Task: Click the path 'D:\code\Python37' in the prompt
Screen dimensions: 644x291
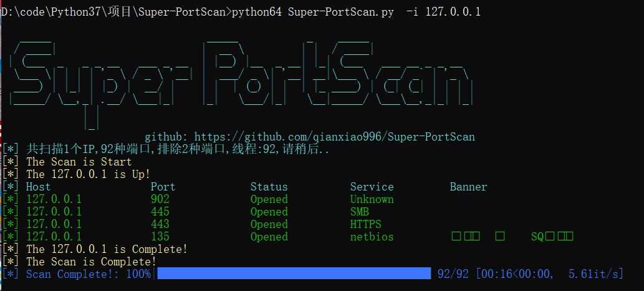Action: (x=50, y=12)
